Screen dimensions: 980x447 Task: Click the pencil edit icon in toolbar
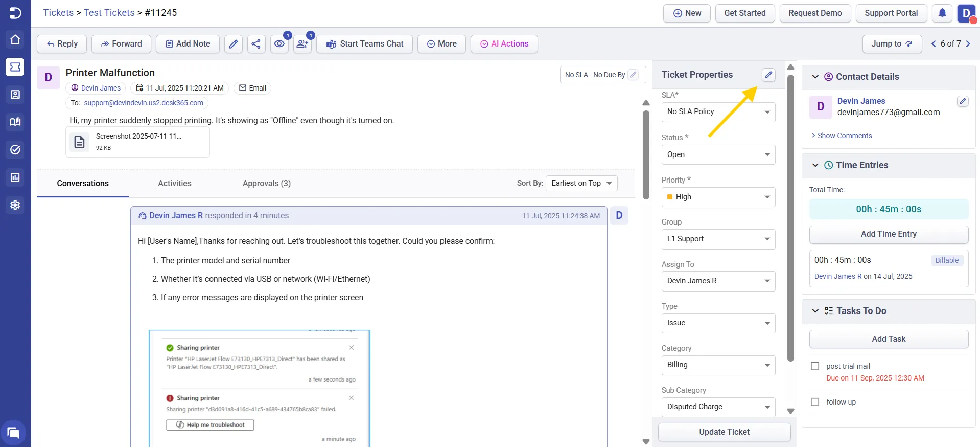[233, 44]
